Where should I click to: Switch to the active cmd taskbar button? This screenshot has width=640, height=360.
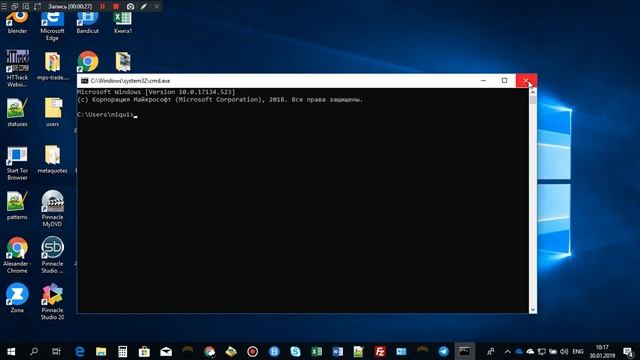click(464, 351)
